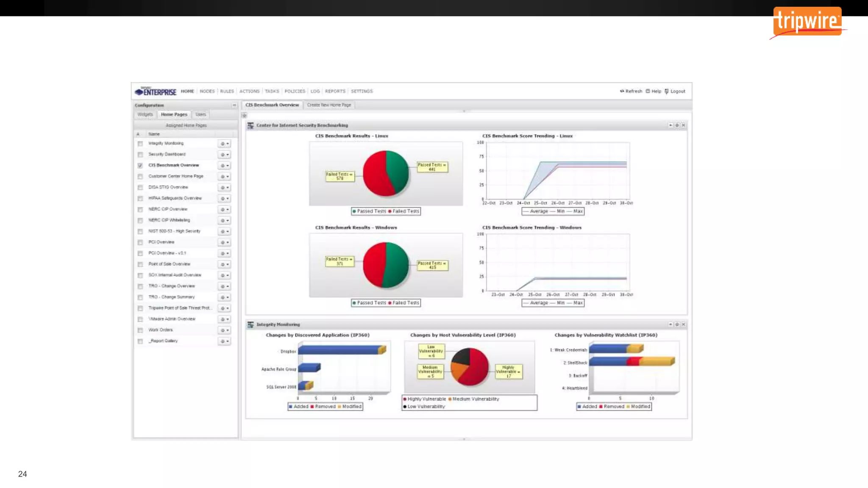Screen dimensions: 868x488
Task: Collapse the Center for Internet Security Benchmarking widget
Action: [x=670, y=125]
